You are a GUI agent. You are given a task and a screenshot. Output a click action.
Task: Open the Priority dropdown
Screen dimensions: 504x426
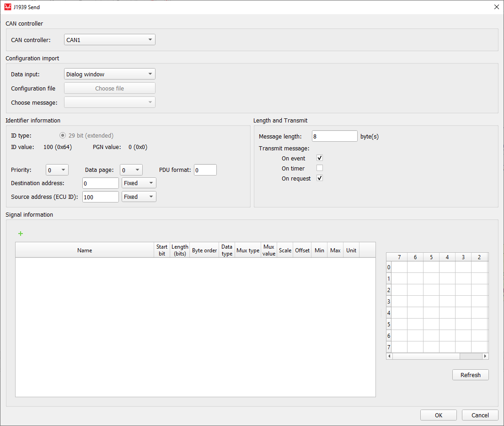[x=57, y=170]
